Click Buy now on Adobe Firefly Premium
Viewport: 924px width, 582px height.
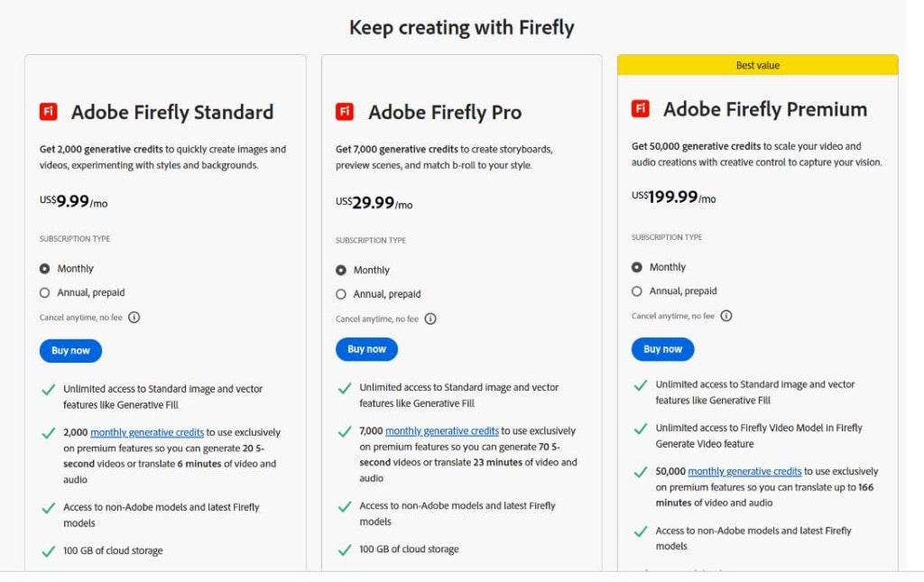tap(662, 348)
